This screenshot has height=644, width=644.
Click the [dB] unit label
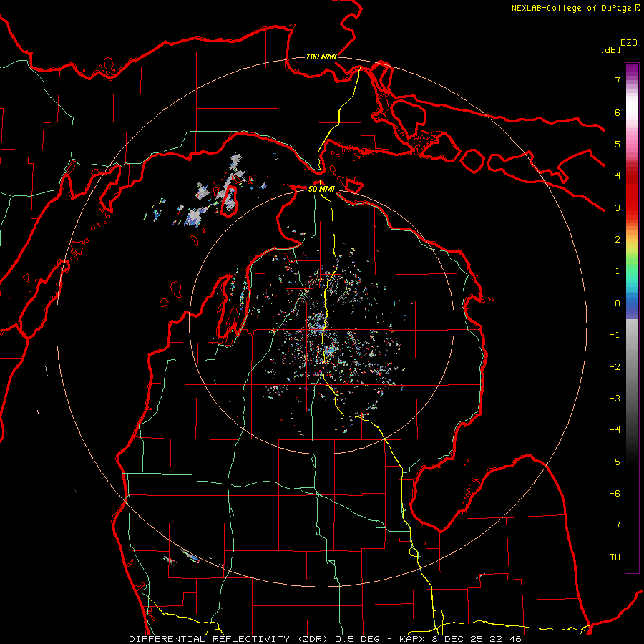point(610,50)
